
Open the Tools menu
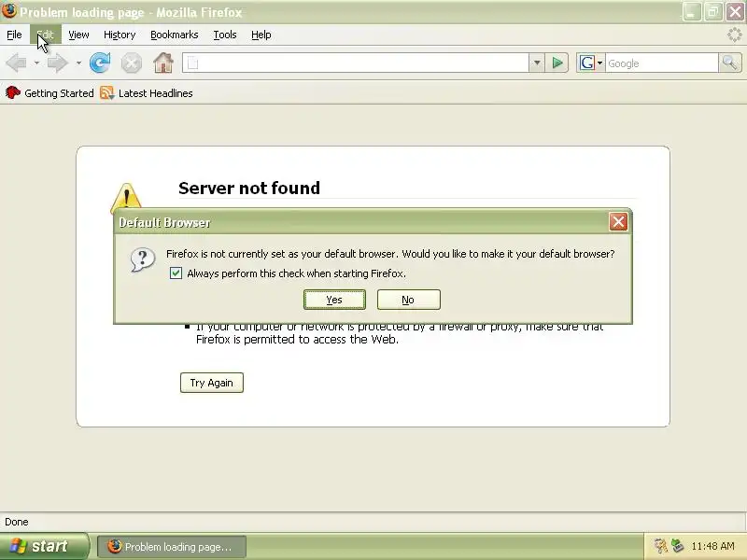coord(225,35)
